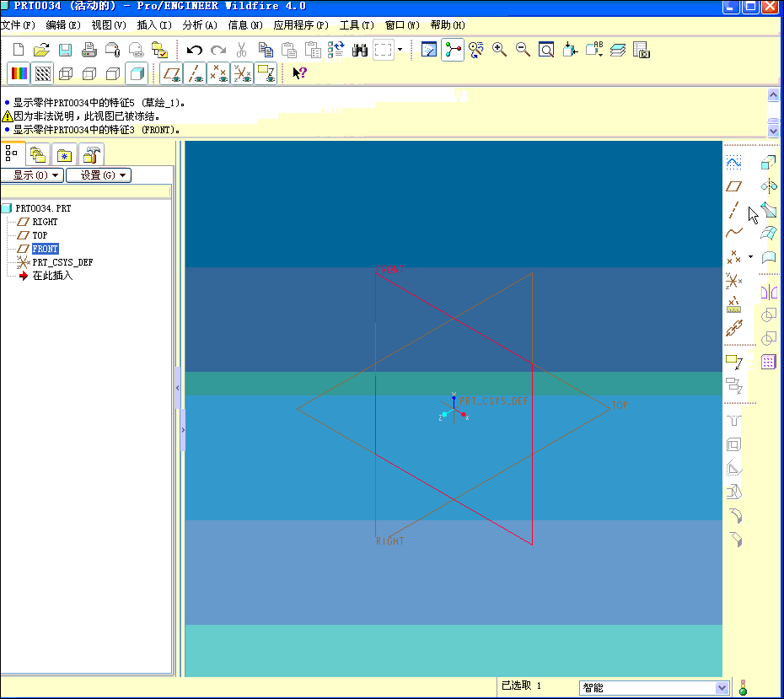Switch to Model Tree tab

(x=12, y=153)
